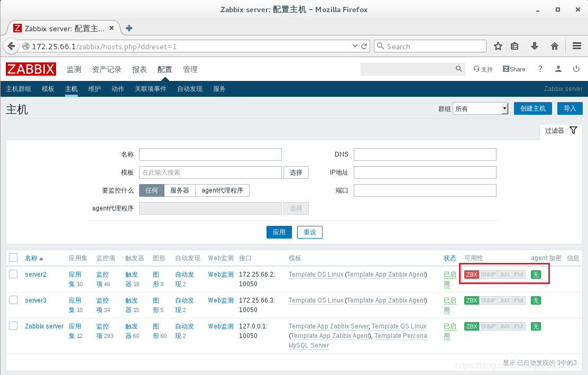The height and width of the screenshot is (375, 588).
Task: Switch to 自动发现 submenu
Action: (190, 89)
